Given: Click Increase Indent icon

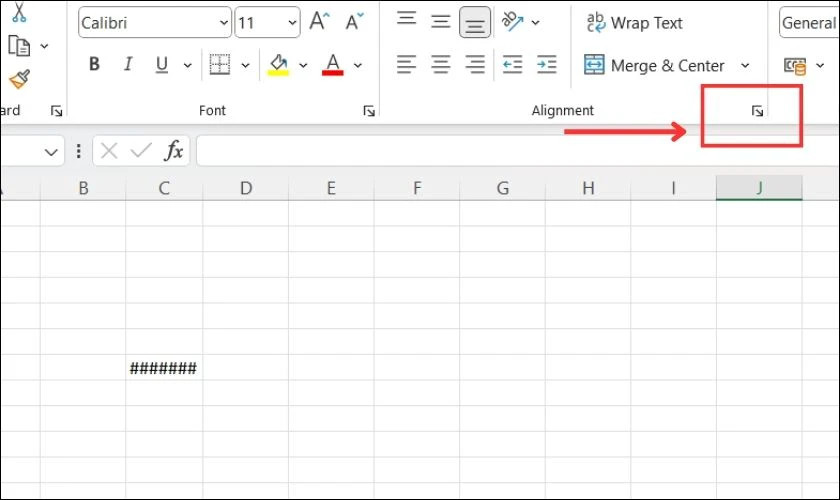Looking at the screenshot, I should (x=546, y=65).
